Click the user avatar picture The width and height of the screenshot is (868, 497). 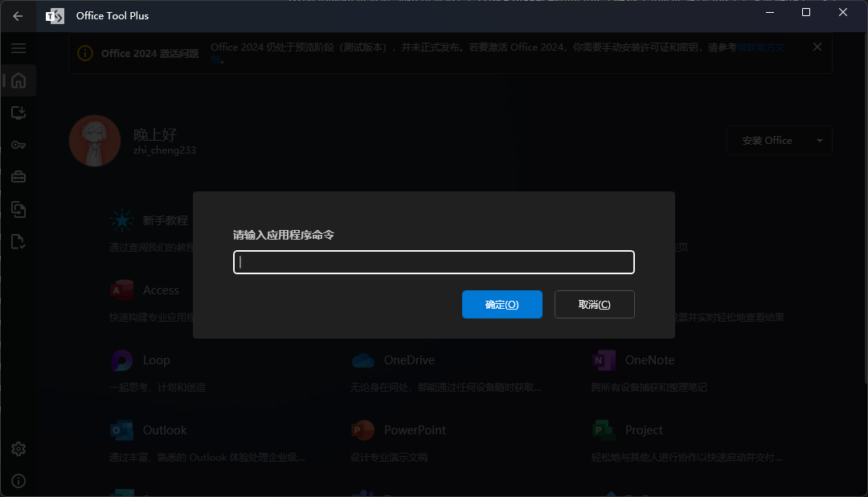[x=95, y=141]
